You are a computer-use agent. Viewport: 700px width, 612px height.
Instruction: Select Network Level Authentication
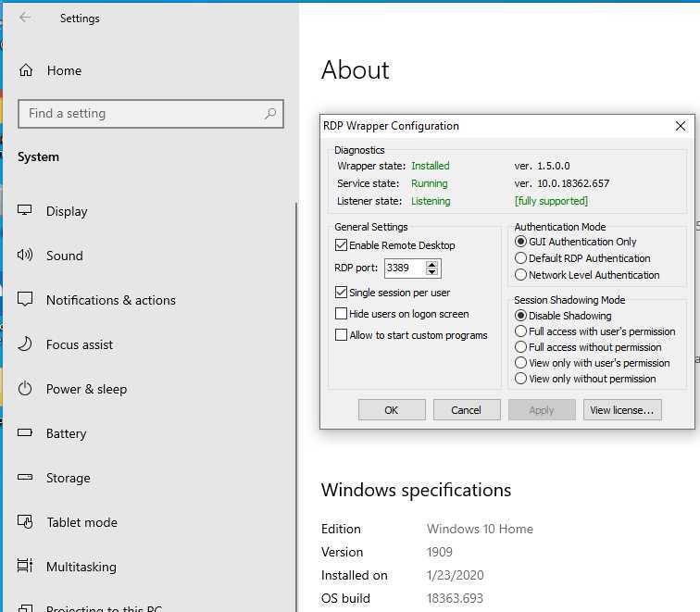pyautogui.click(x=520, y=275)
